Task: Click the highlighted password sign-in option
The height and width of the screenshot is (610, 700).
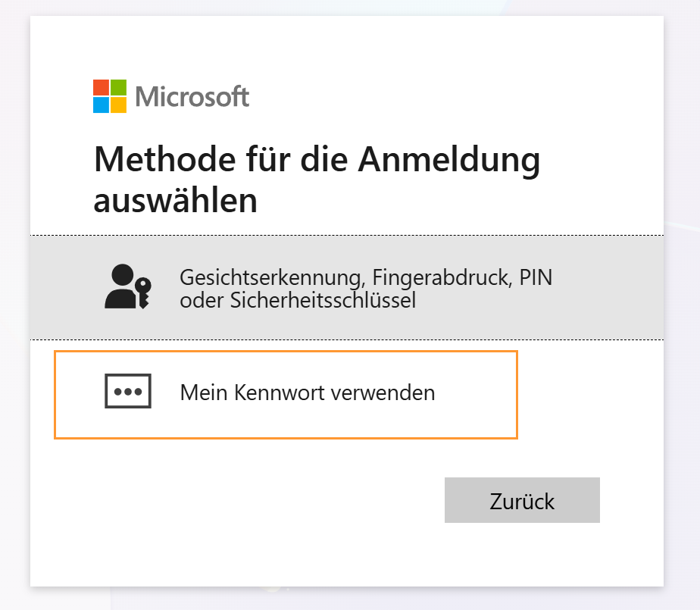Action: coord(286,394)
